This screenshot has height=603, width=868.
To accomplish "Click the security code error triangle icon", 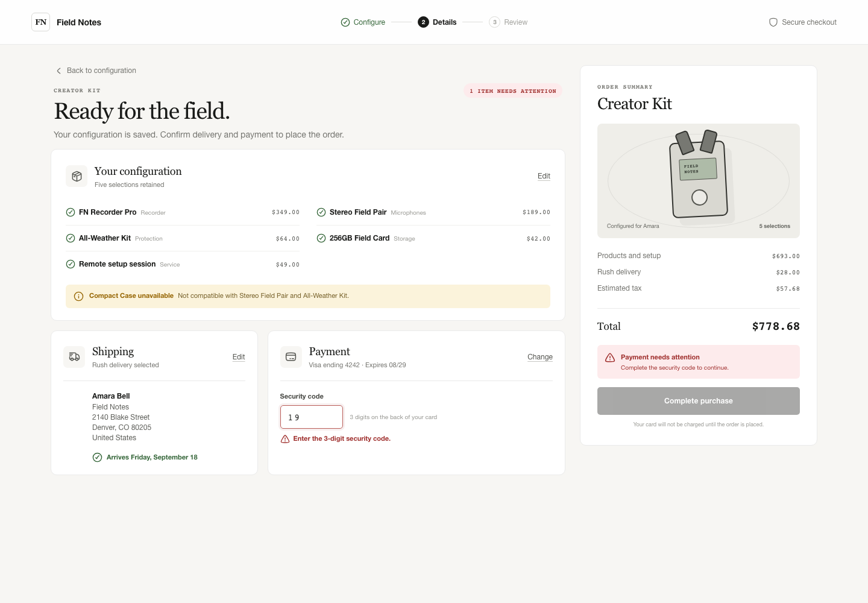I will point(285,439).
